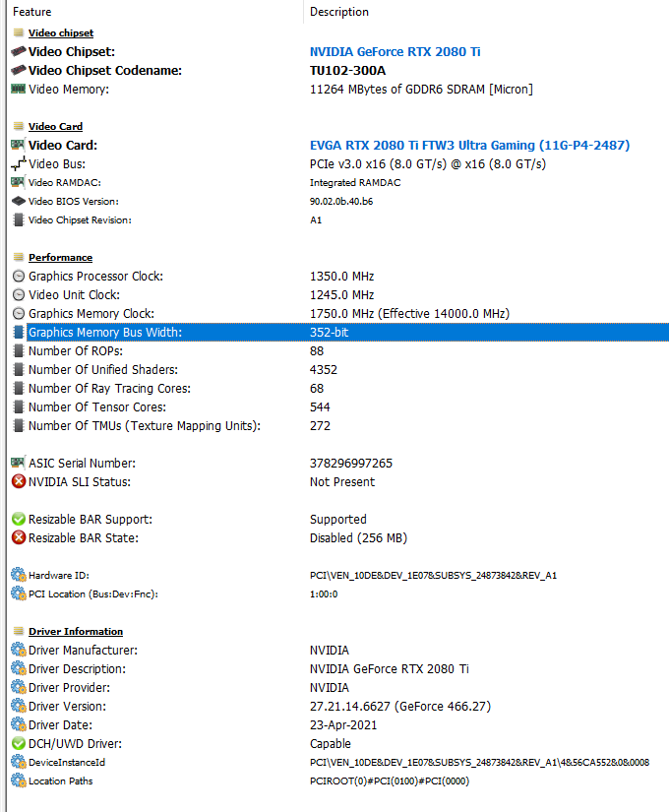Click the Video Card row icon
Viewport: 669px width, 812px height.
pyautogui.click(x=18, y=145)
